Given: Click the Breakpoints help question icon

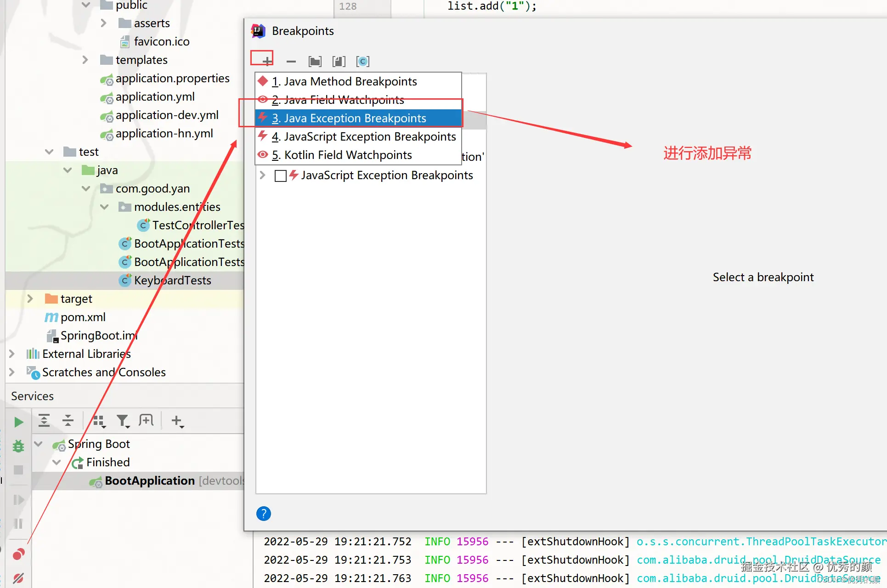Looking at the screenshot, I should point(263,514).
